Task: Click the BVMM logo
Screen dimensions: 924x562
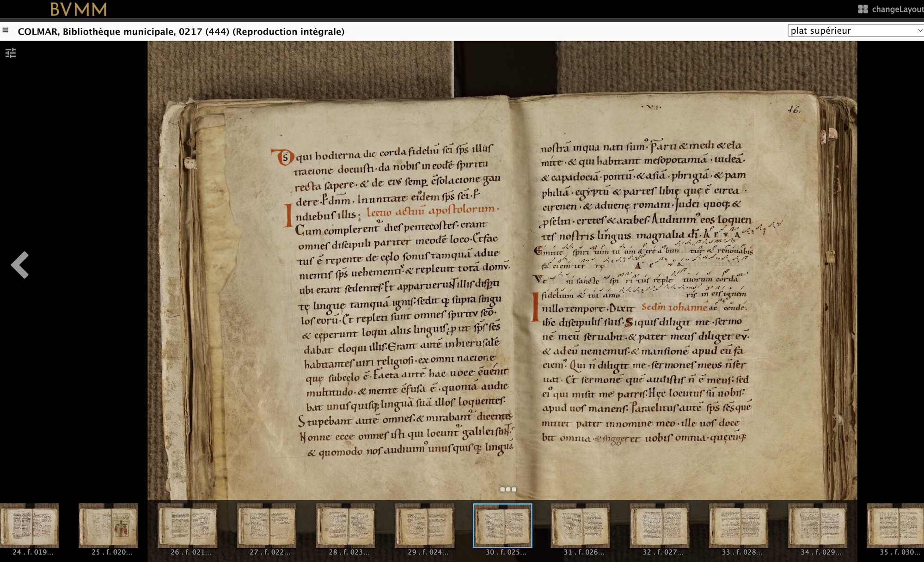Action: [x=78, y=9]
